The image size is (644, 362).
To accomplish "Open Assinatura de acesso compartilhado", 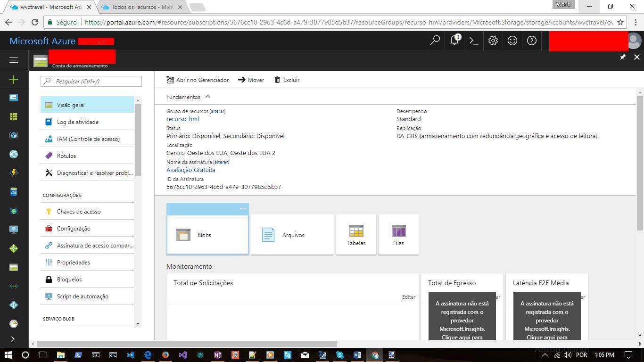I will tap(87, 245).
